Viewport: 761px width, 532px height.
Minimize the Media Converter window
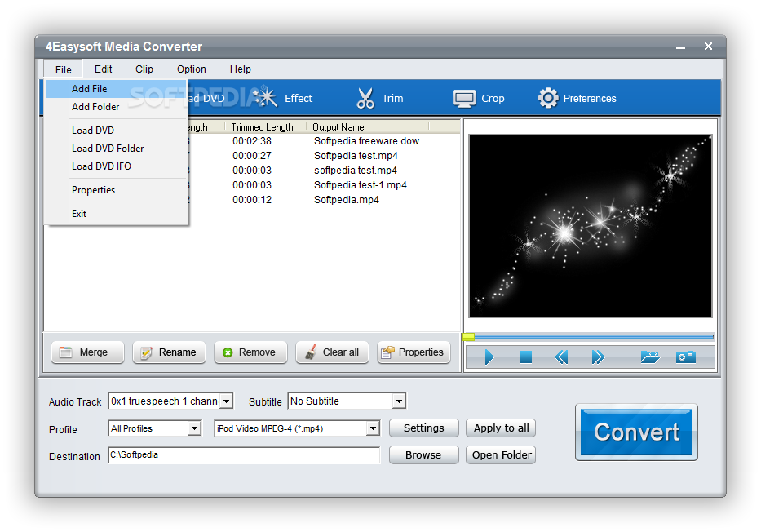[680, 47]
